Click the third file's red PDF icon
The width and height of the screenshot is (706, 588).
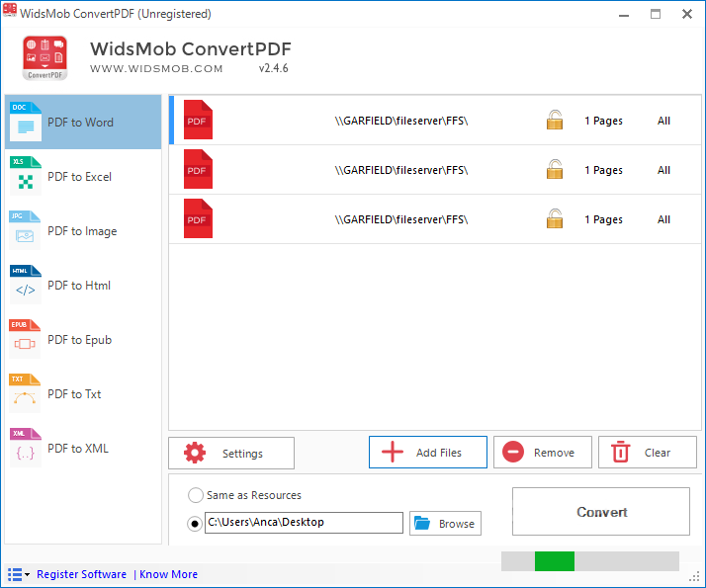point(198,218)
